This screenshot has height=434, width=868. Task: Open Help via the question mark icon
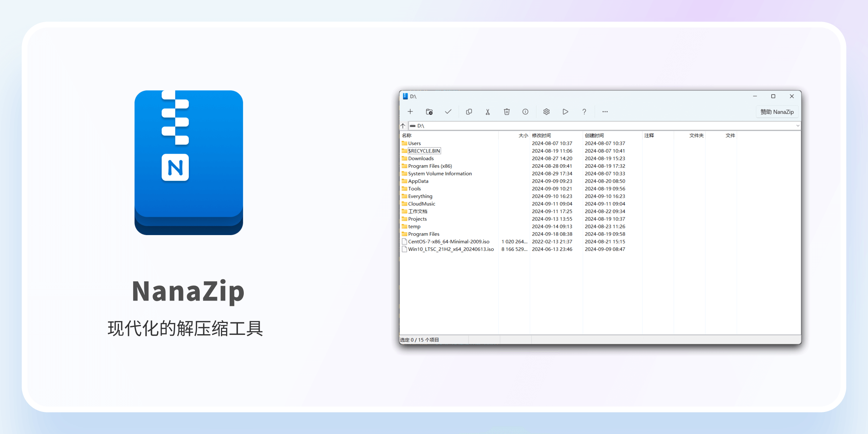(584, 112)
